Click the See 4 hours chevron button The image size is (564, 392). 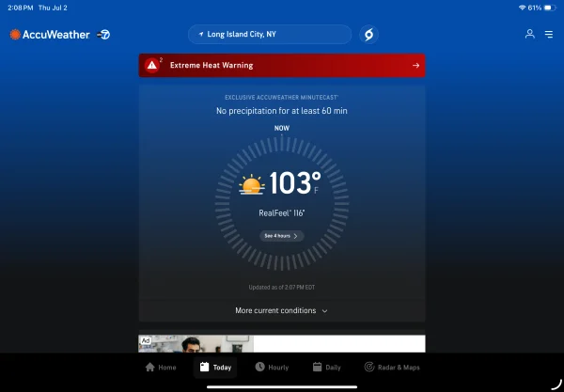pos(282,236)
